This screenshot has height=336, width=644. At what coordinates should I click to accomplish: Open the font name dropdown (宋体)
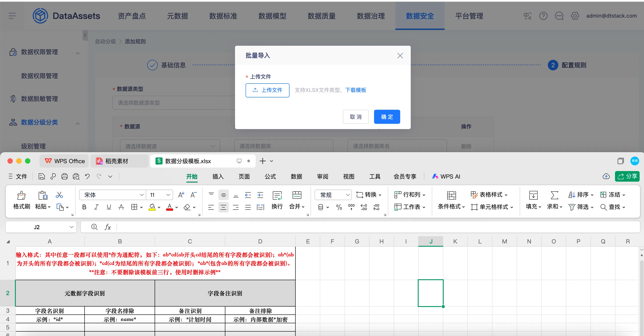[141, 195]
